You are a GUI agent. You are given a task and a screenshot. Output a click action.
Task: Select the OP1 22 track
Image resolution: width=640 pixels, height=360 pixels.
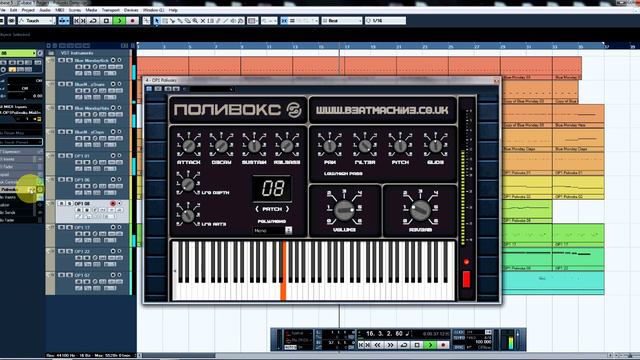click(x=82, y=251)
